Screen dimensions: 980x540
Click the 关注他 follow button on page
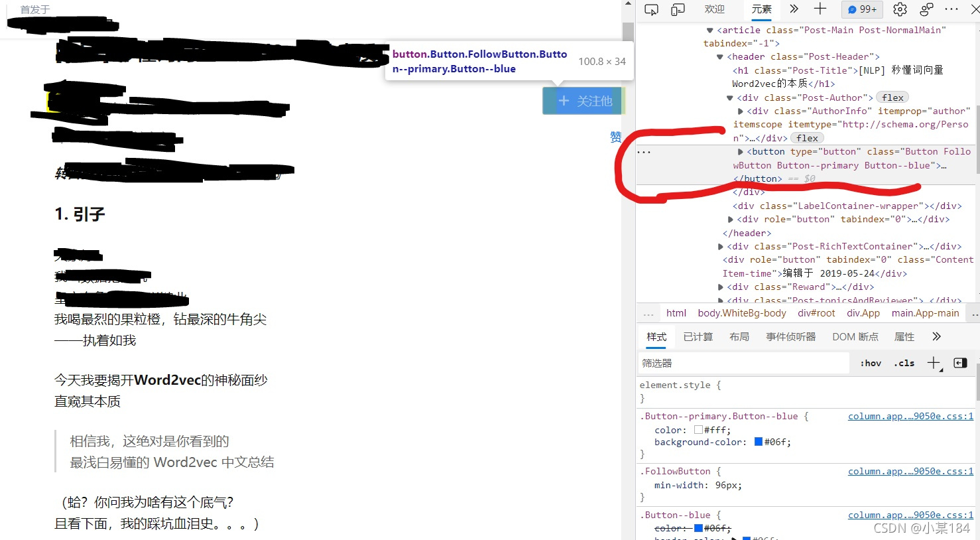pos(582,101)
